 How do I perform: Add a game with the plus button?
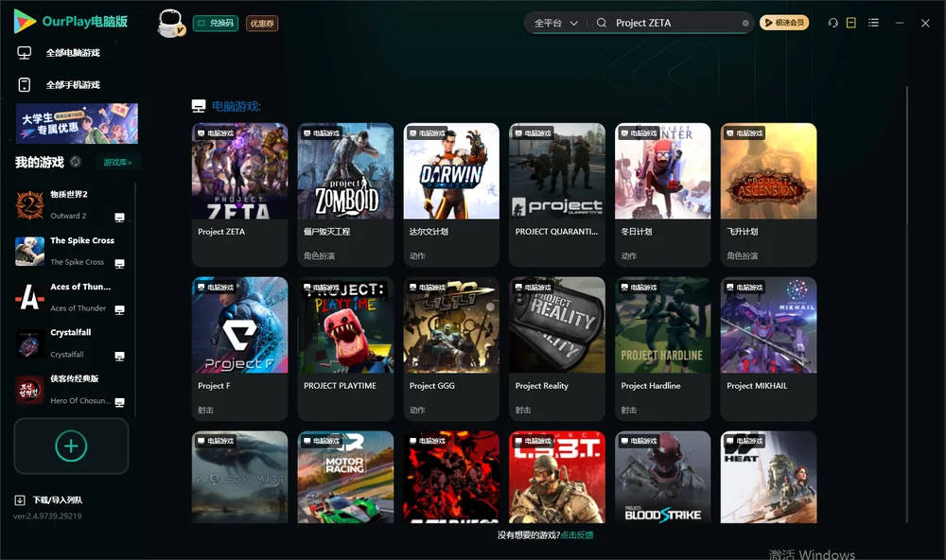71,446
